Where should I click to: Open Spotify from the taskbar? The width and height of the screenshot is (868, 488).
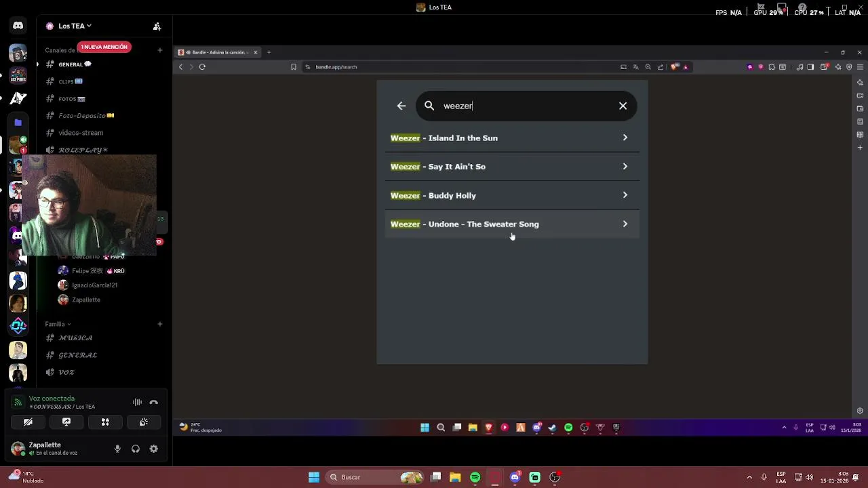475,477
